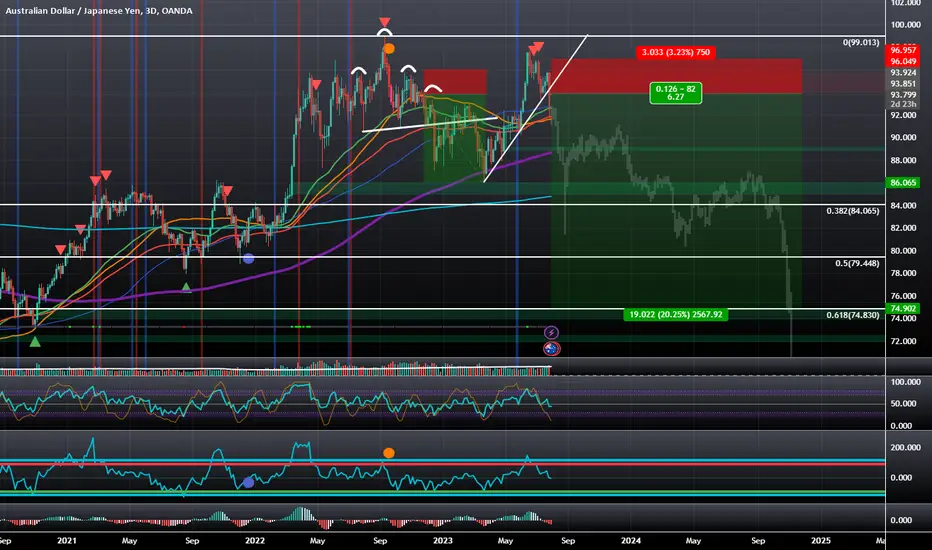
Task: Select the white arc marking the head top
Action: click(x=385, y=33)
